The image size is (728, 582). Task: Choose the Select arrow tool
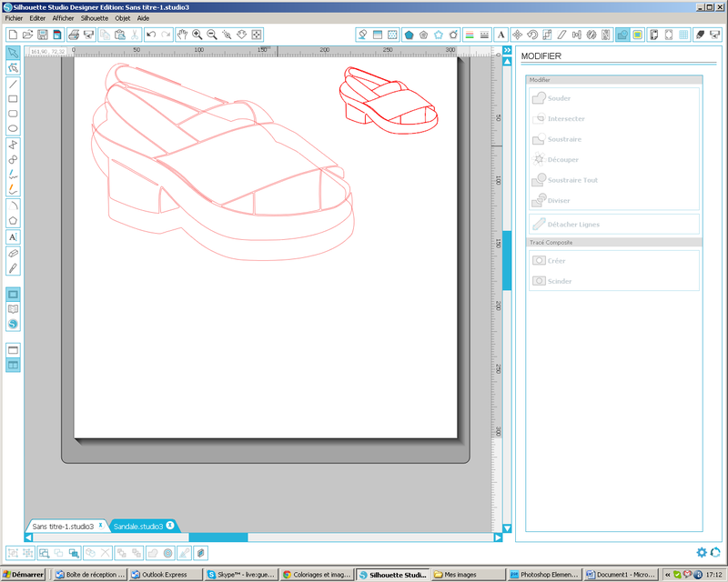pos(13,53)
